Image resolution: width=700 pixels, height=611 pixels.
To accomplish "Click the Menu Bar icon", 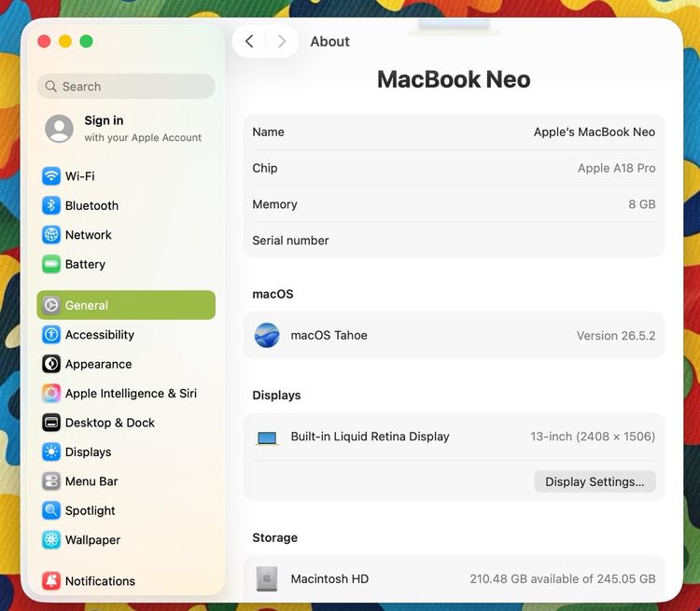I will [x=51, y=481].
